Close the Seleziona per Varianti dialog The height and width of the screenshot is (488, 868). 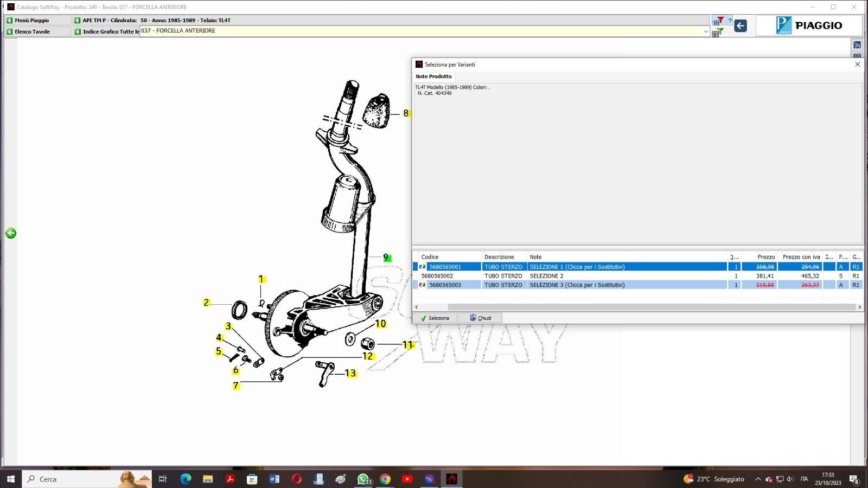(857, 64)
